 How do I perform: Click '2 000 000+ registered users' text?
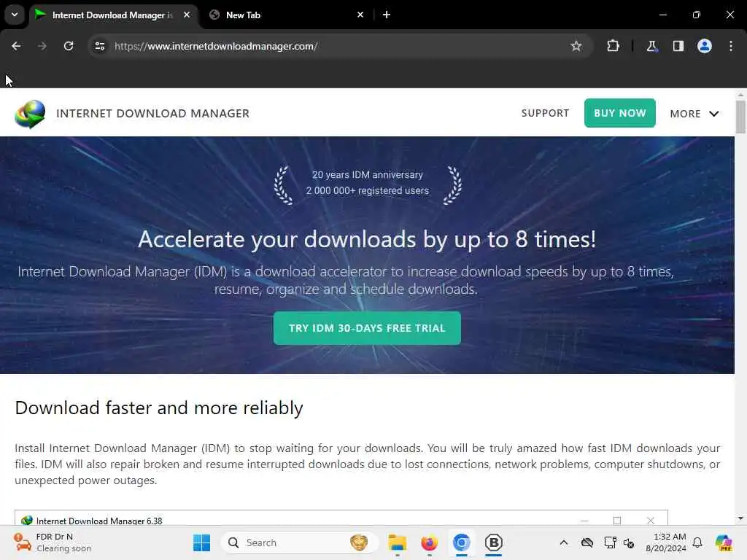(x=368, y=190)
